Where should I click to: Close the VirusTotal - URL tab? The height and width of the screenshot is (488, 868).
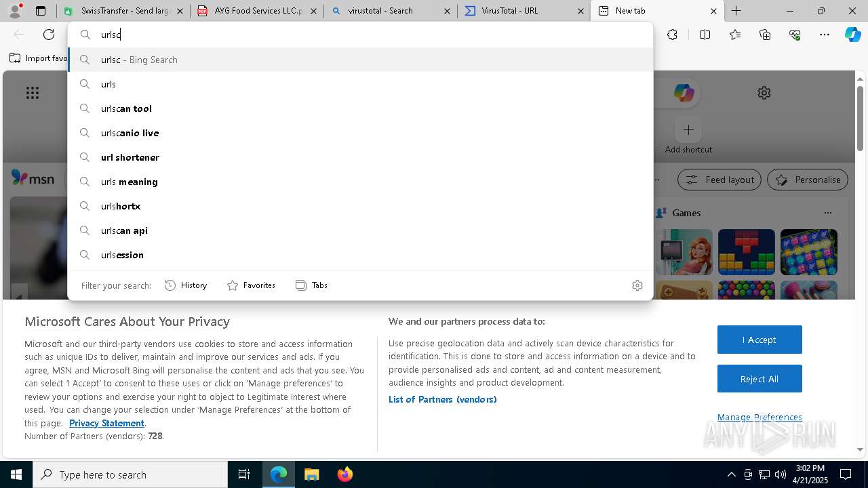582,11
